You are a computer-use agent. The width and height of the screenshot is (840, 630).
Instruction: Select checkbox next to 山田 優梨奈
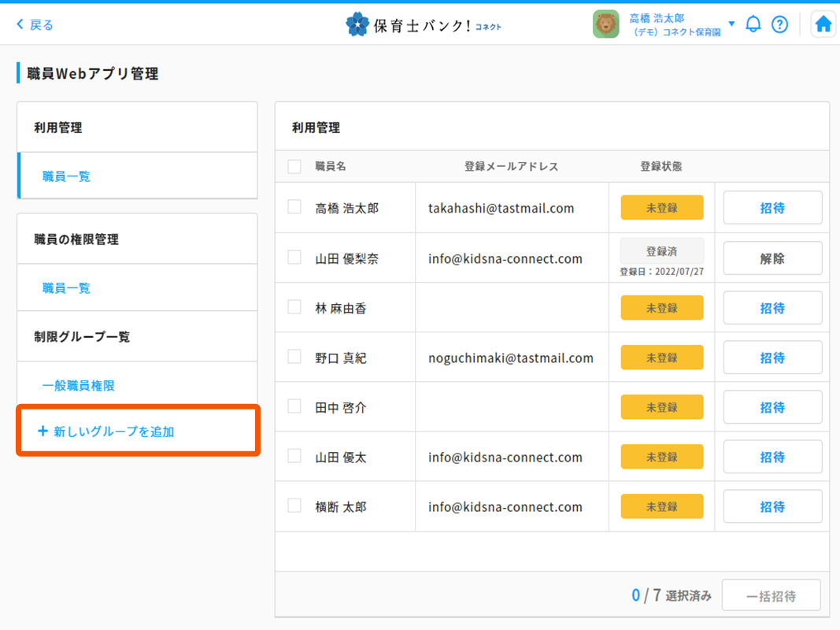(294, 258)
